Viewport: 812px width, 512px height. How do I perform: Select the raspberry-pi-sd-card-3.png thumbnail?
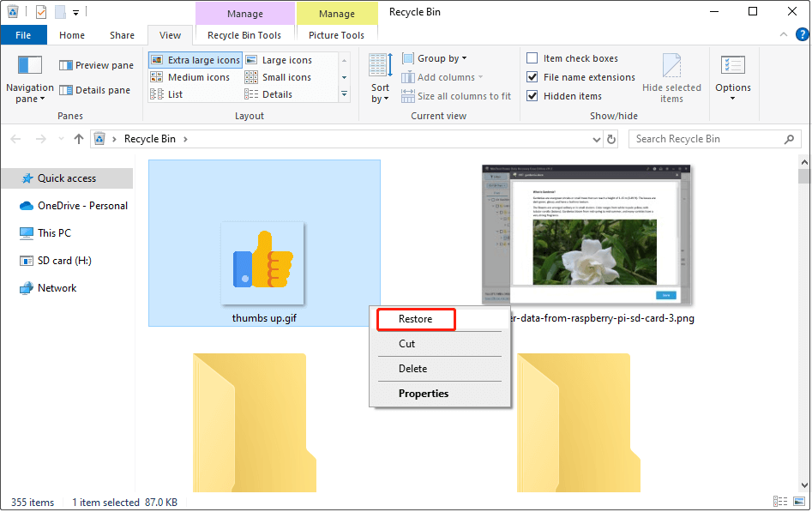[x=586, y=234]
